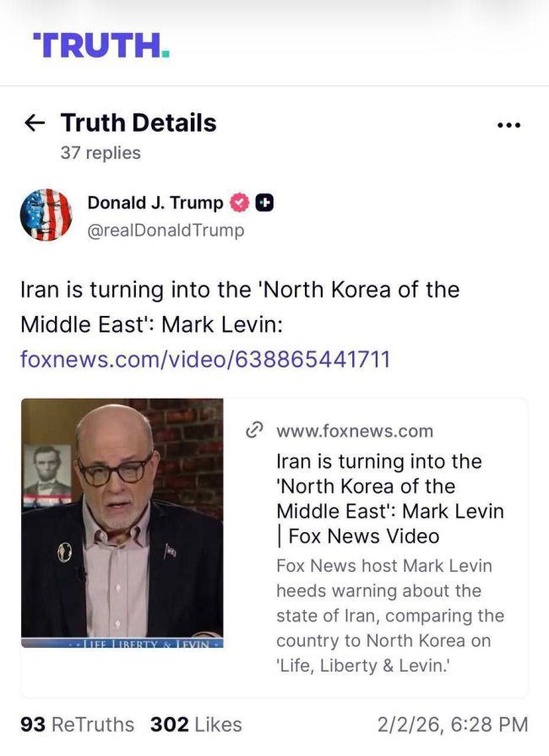Click the red verified badge icon
The width and height of the screenshot is (549, 756).
240,203
